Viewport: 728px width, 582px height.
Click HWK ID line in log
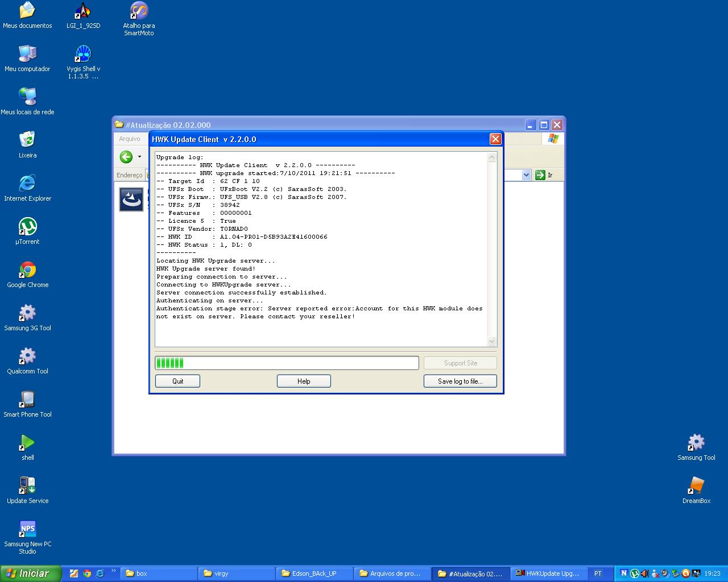242,237
